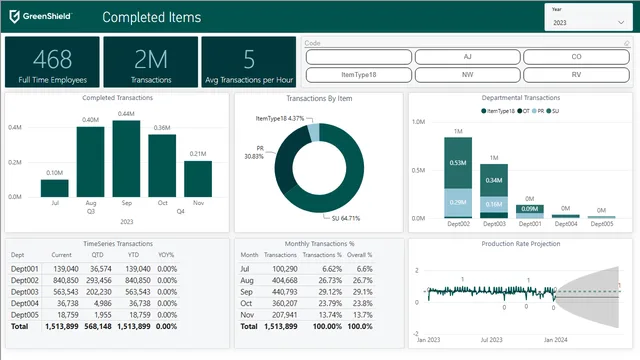
Task: Filter by code AJ
Action: (467, 57)
